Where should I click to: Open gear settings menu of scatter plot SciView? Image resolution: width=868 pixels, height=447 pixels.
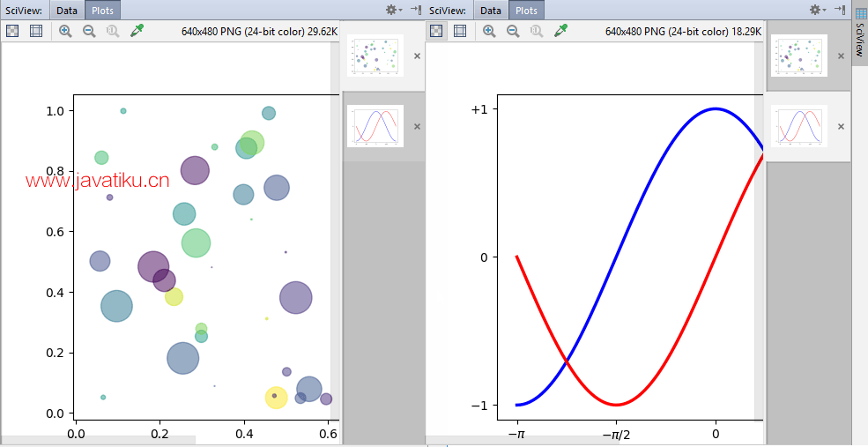tap(393, 10)
